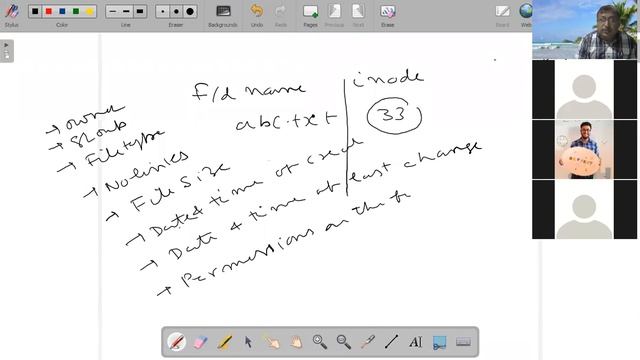Show the virtual keyboard
Viewport: 640px width, 360px height.
pyautogui.click(x=463, y=342)
